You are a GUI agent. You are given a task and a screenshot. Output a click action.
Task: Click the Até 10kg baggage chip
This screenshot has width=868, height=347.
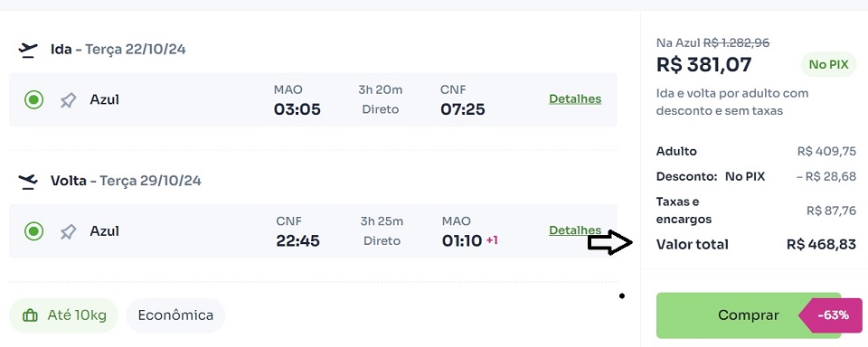coord(63,315)
